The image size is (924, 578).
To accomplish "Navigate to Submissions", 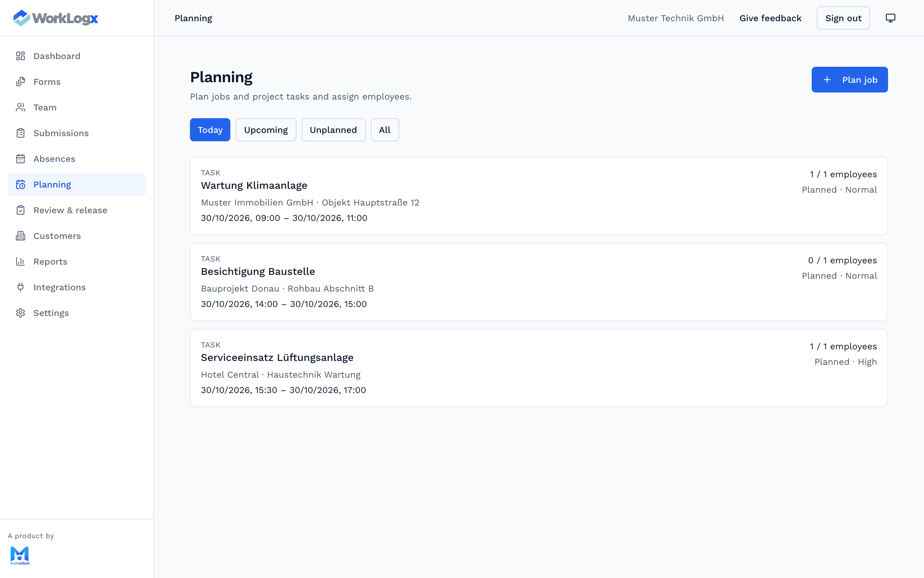I will (76, 133).
